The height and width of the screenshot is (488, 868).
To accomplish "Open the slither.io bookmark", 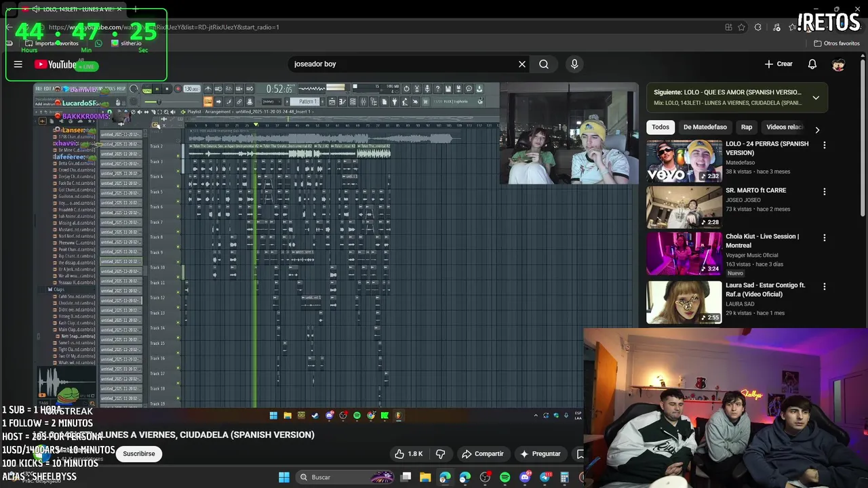I will point(126,43).
